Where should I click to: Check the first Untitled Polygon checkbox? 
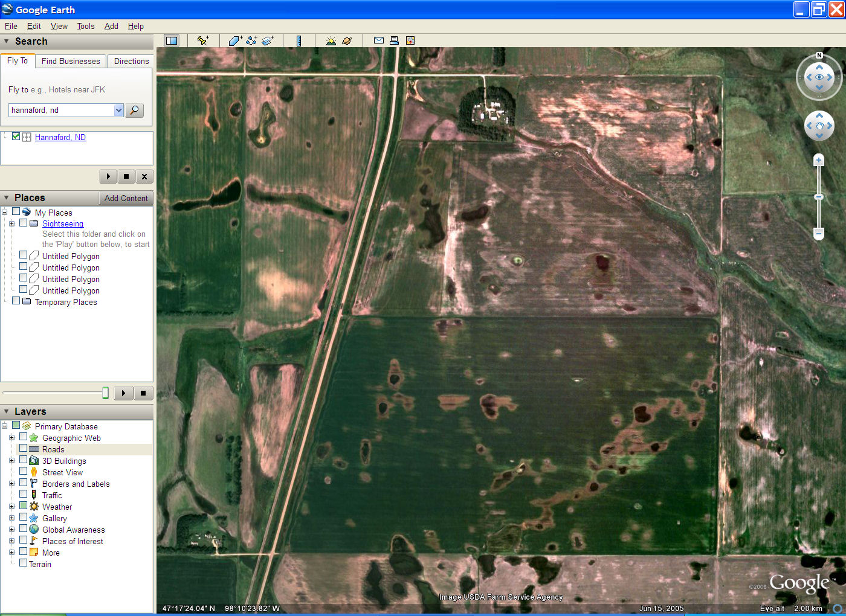24,255
